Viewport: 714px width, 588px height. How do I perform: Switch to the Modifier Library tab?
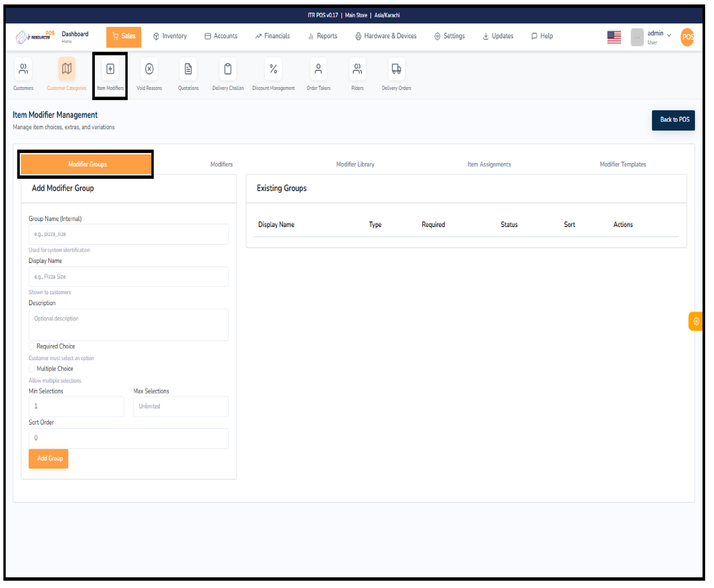point(355,164)
